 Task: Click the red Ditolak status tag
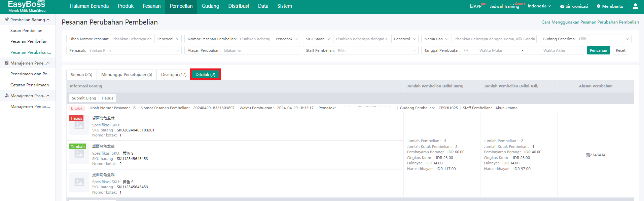(x=77, y=108)
